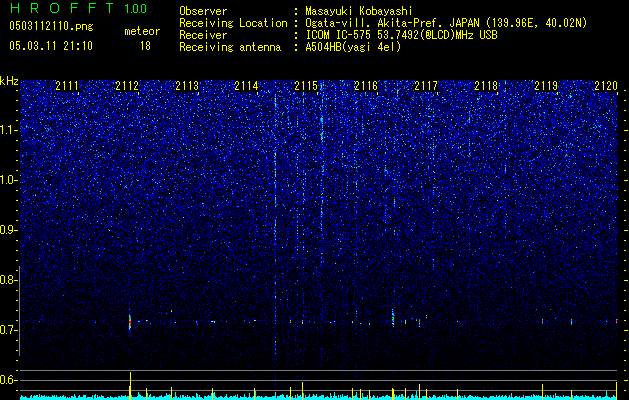Click the 2118 time marker

tap(486, 85)
